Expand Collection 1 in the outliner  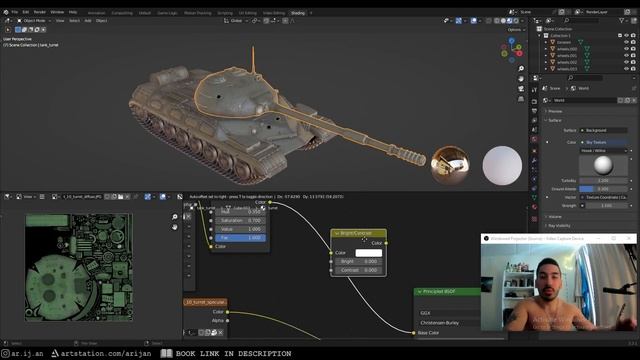(540, 36)
